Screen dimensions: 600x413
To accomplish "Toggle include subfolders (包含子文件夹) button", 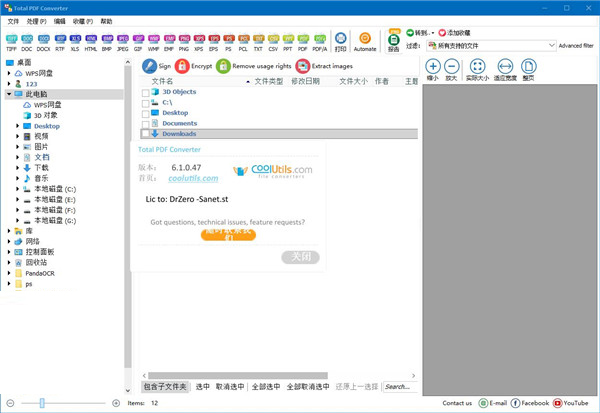I will (165, 387).
